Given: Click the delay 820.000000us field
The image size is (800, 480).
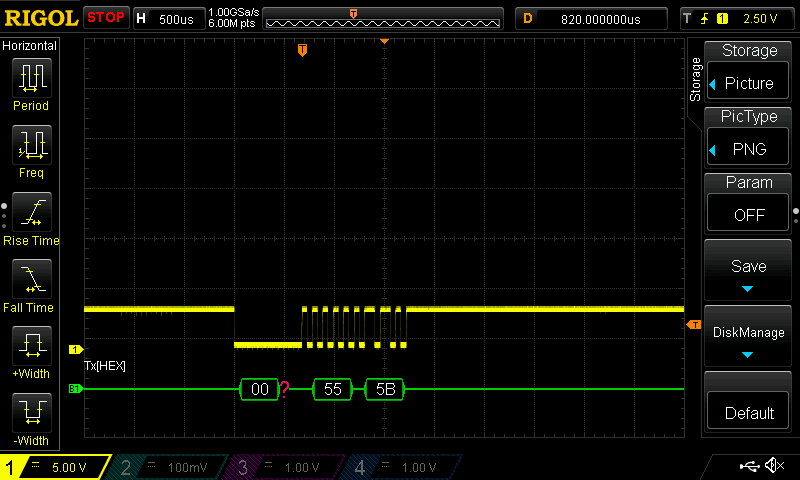Looking at the screenshot, I should pos(591,19).
